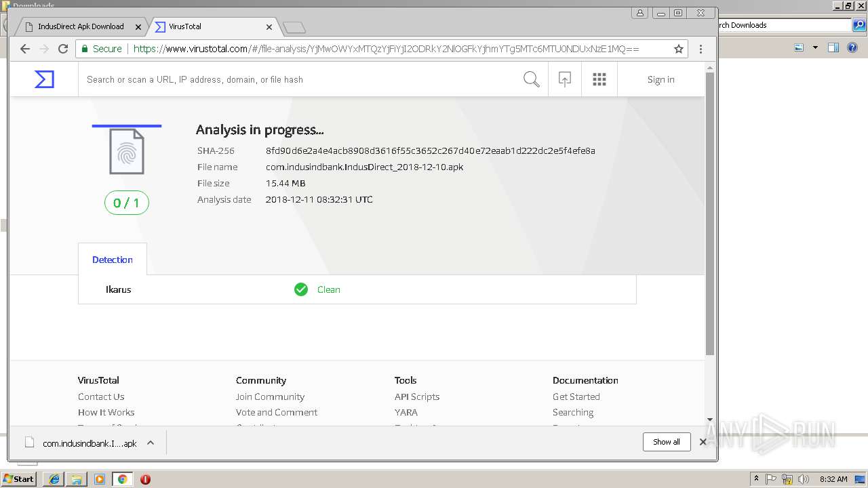Open the Searching documentation link
The image size is (868, 488).
[573, 412]
